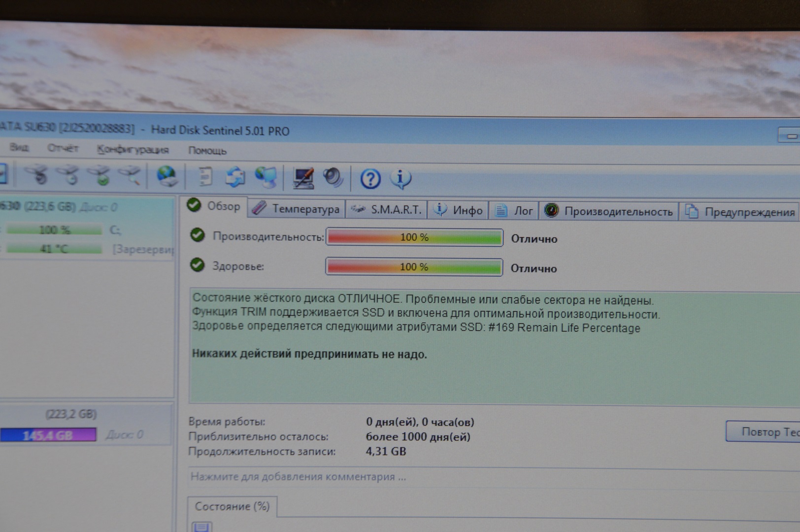Image resolution: width=800 pixels, height=532 pixels.
Task: Click the blue info bubble toolbar icon
Action: (400, 179)
